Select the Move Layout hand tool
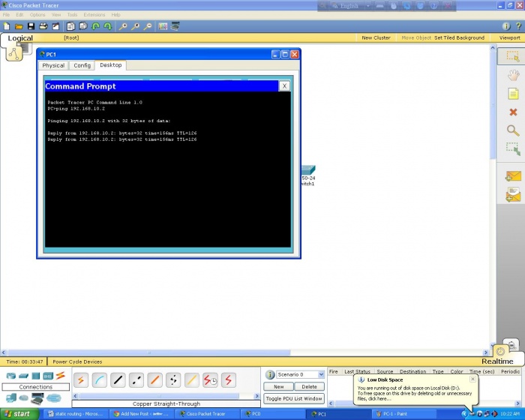This screenshot has height=420, width=525. point(513,75)
